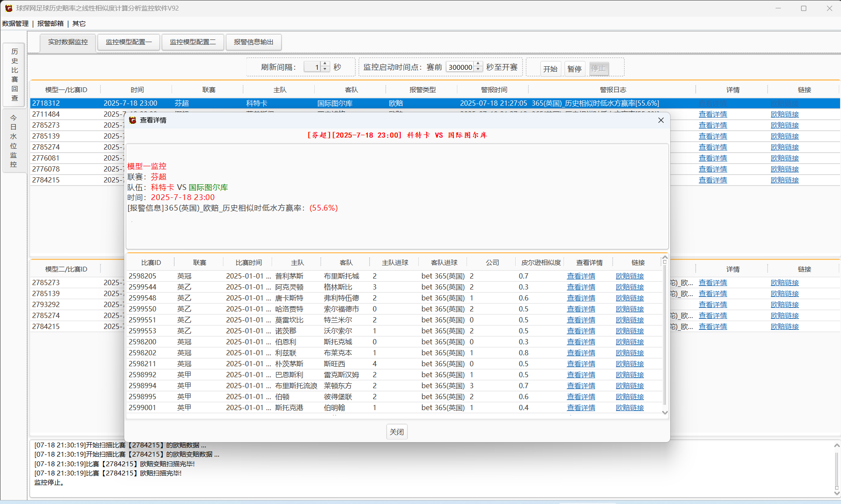Click the app logo icon in title bar
The height and width of the screenshot is (504, 841).
pyautogui.click(x=9, y=8)
